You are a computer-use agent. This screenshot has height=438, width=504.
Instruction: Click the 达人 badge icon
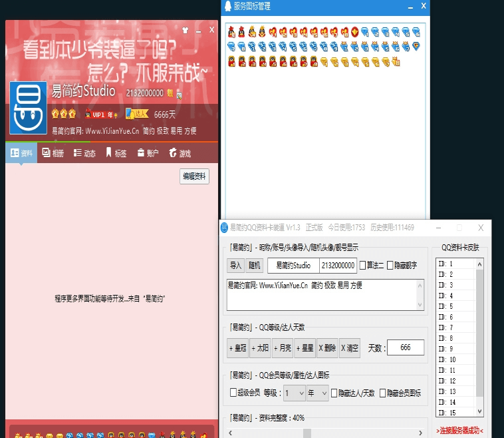pos(137,114)
